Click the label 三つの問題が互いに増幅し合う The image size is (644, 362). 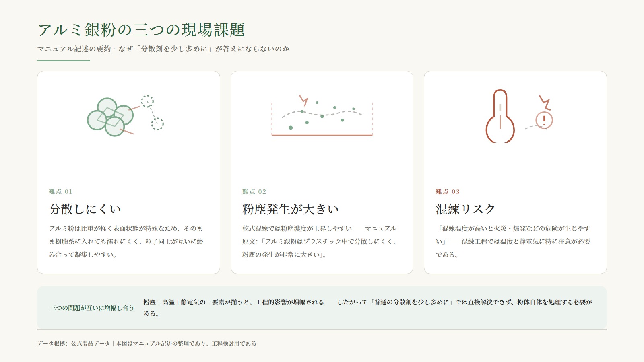pos(92,308)
